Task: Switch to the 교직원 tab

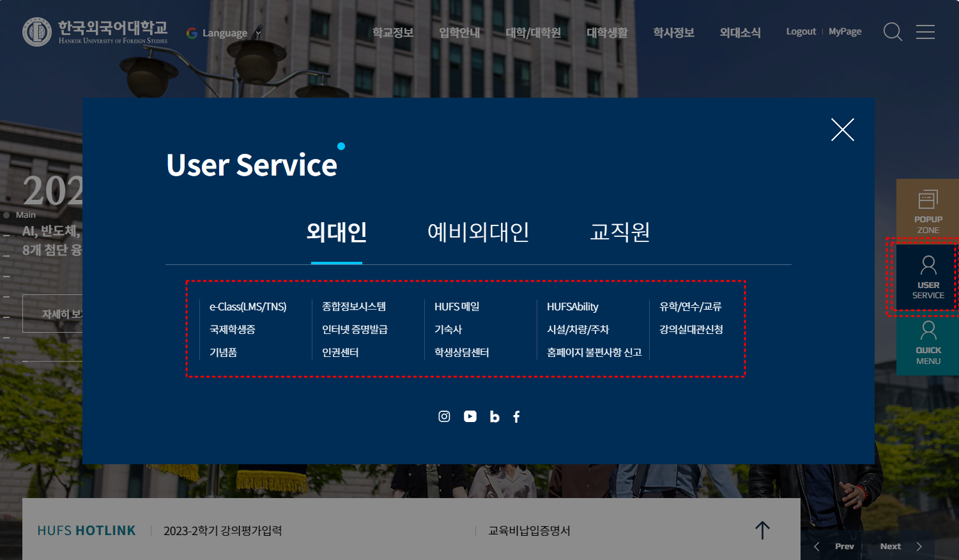Action: (620, 232)
